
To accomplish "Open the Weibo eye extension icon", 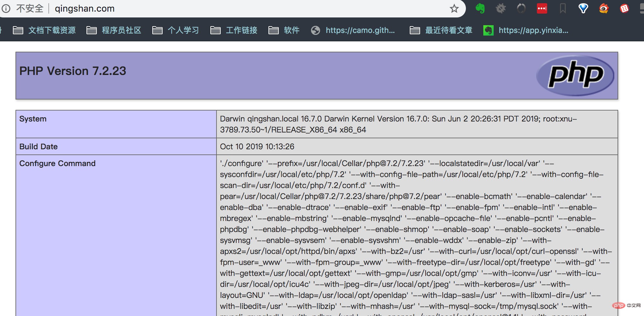I will tap(604, 8).
